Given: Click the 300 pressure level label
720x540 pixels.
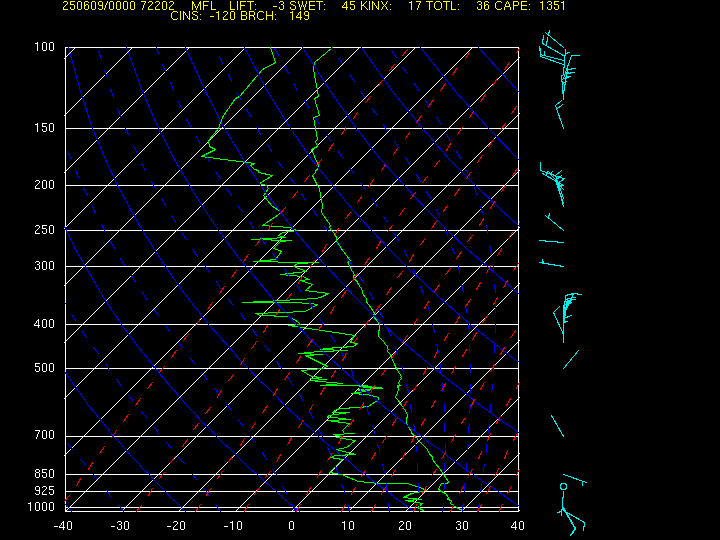Looking at the screenshot, I should 45,266.
